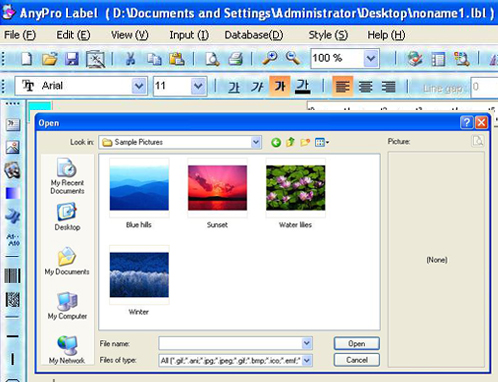Go to My Network in places bar
Screen dimensions: 498x382
(x=67, y=349)
